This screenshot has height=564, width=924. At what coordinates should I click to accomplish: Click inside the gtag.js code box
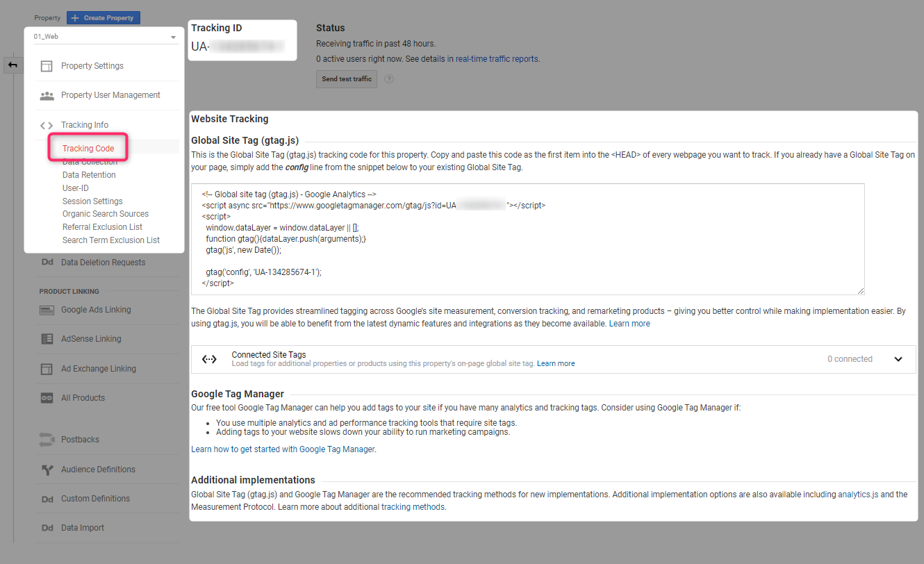pyautogui.click(x=528, y=239)
